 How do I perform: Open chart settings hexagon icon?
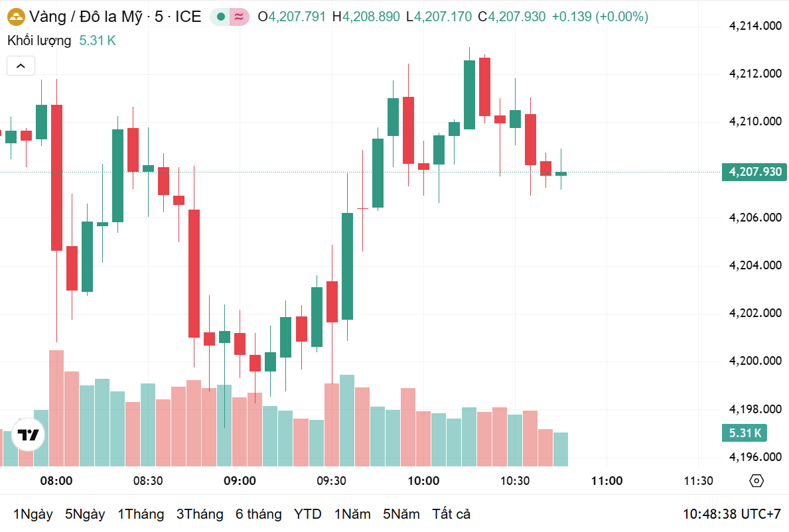(x=756, y=481)
